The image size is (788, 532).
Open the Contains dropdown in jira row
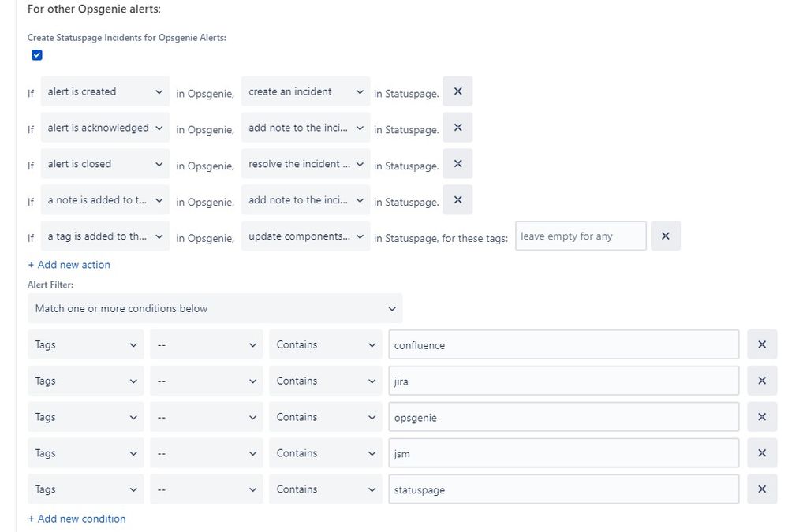(x=326, y=381)
